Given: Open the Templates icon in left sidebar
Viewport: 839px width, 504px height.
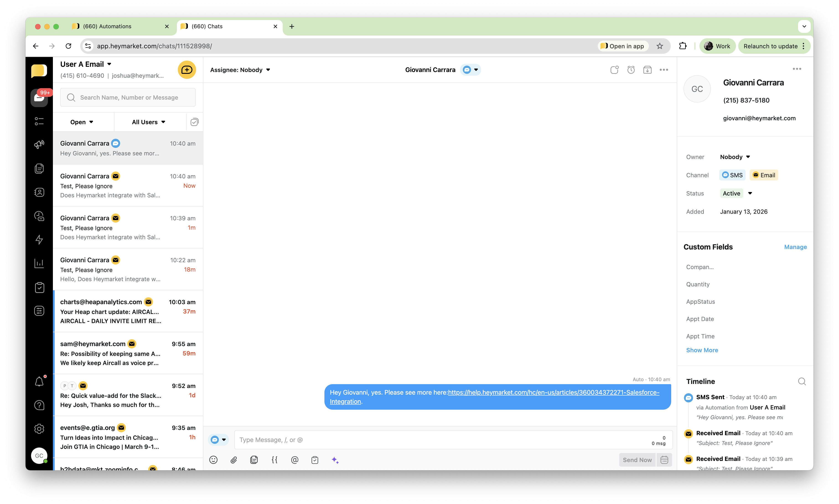Looking at the screenshot, I should click(39, 168).
